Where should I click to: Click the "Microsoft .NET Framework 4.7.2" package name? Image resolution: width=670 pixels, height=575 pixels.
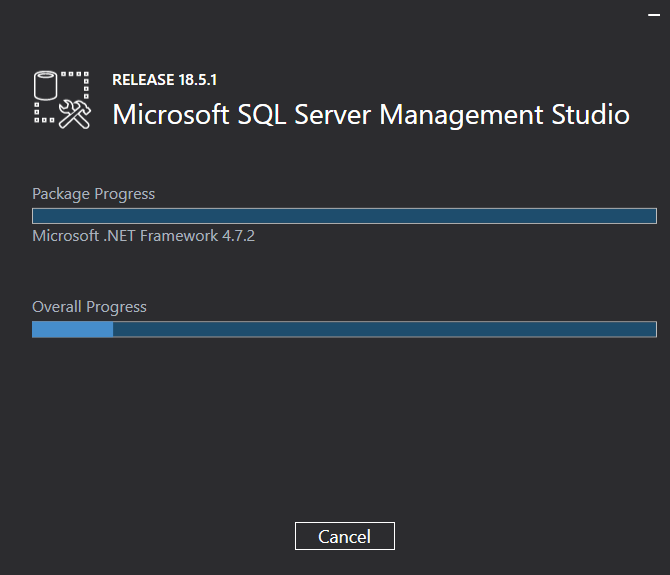click(144, 236)
